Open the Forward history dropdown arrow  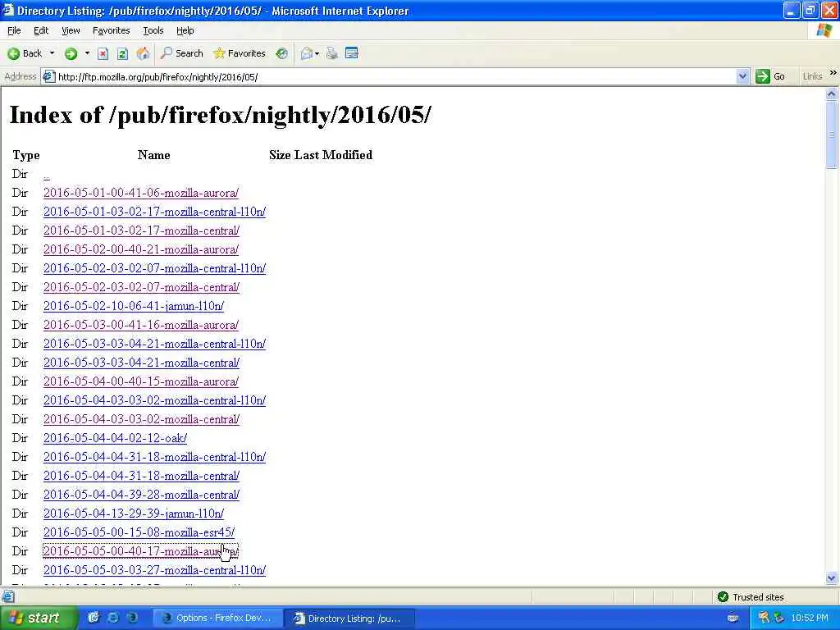[x=87, y=53]
